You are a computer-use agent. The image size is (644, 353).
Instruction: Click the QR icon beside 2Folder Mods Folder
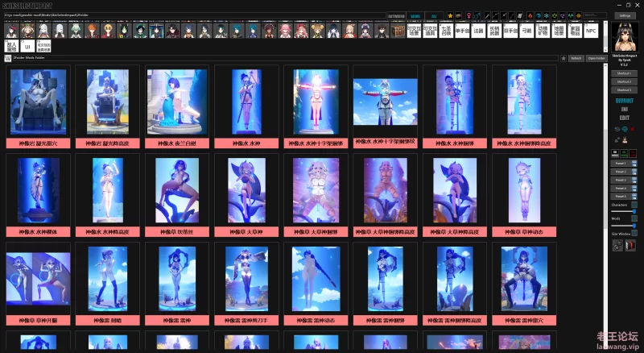8,58
